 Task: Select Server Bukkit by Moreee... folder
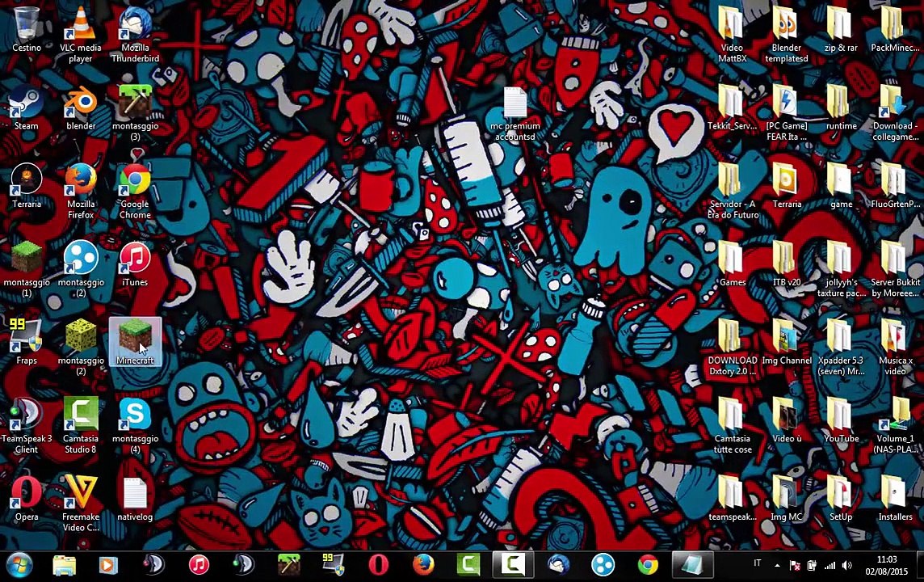click(x=895, y=269)
